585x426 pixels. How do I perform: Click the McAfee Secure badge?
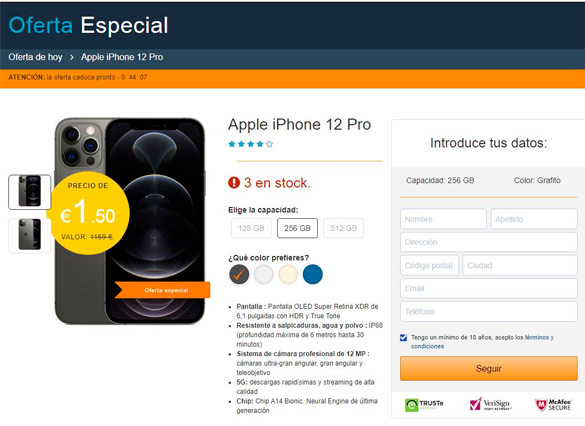click(553, 405)
